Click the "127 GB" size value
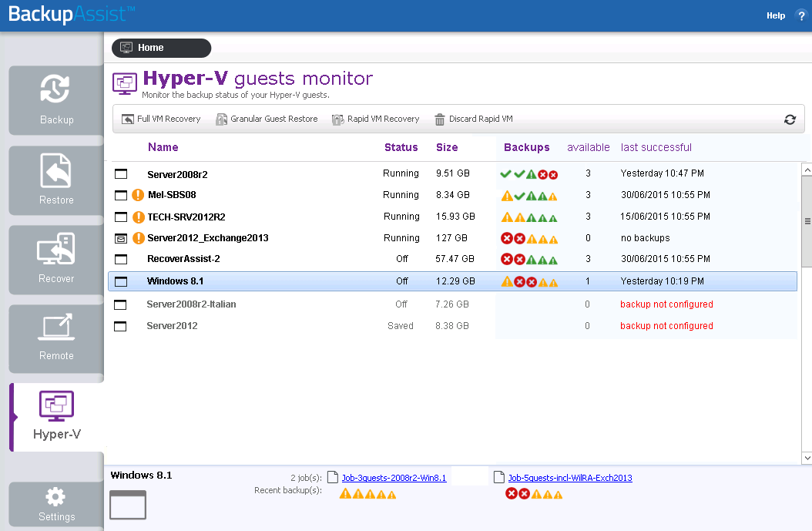 (451, 238)
